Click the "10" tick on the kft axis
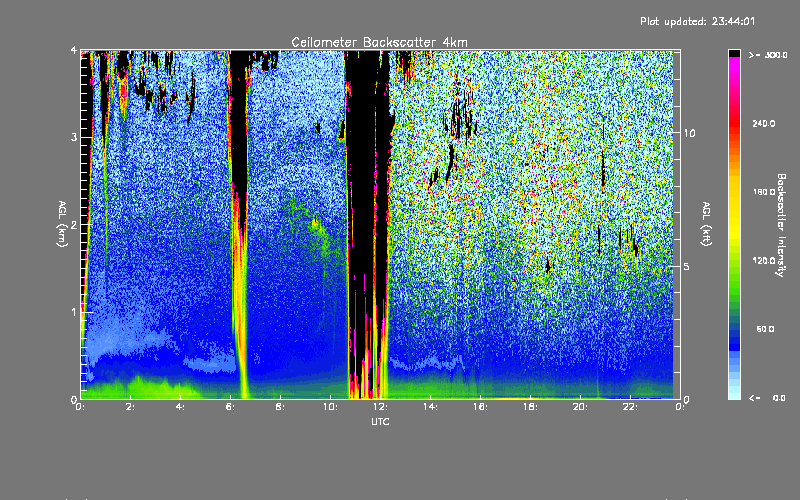Image resolution: width=800 pixels, height=500 pixels. (689, 133)
